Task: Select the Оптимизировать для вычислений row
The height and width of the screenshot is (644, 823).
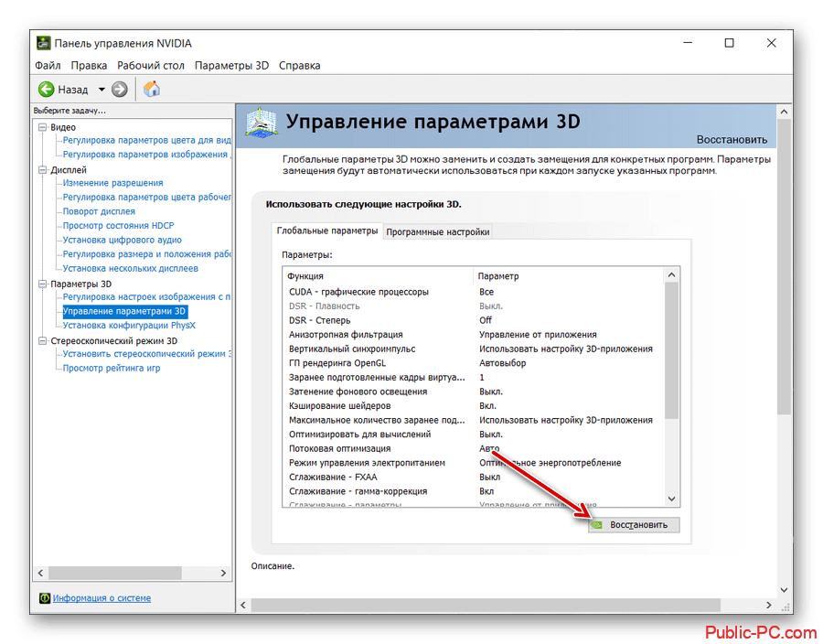Action: click(474, 434)
